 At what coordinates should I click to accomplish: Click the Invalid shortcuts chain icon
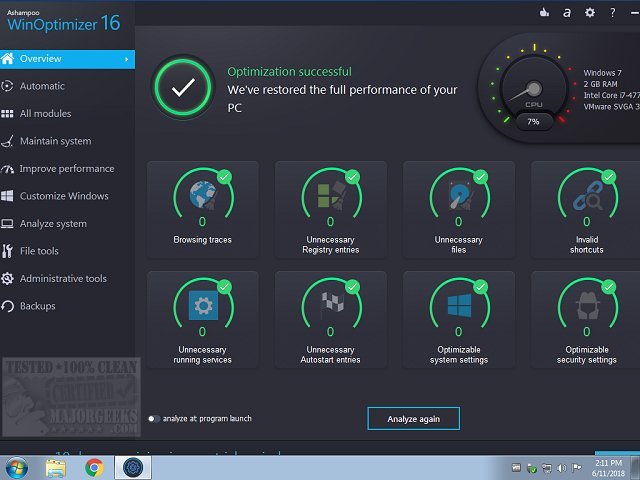[587, 196]
